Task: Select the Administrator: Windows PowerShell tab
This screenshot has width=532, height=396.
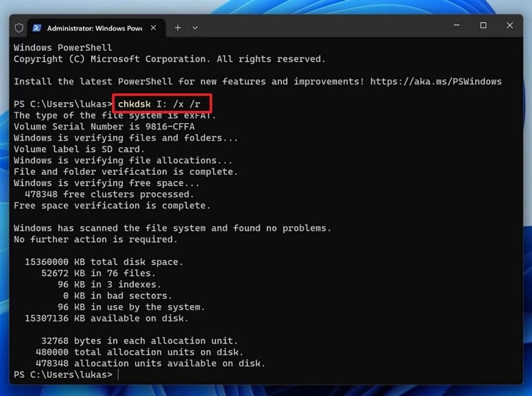Action: pyautogui.click(x=96, y=28)
